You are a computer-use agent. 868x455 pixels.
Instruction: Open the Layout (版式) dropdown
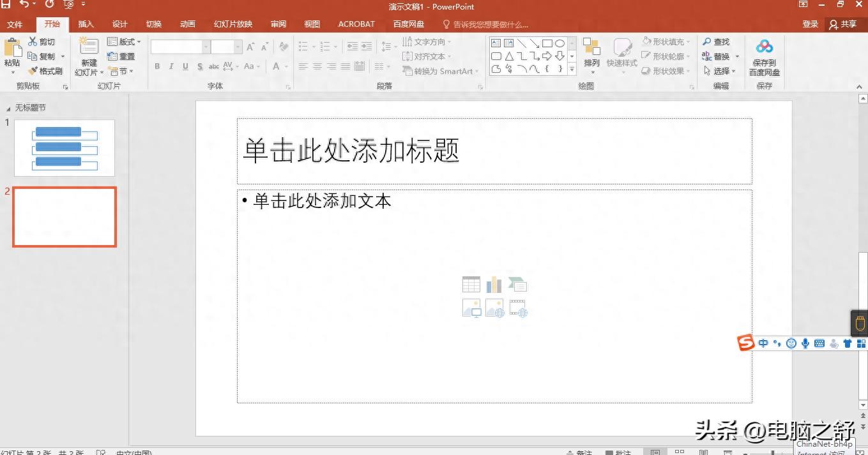click(125, 42)
